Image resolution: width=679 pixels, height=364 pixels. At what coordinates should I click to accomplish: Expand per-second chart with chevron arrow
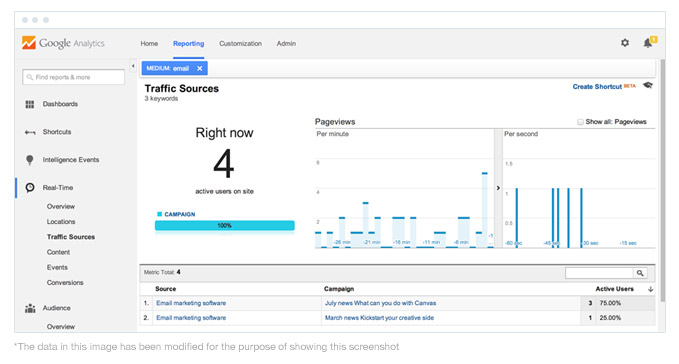pos(498,188)
